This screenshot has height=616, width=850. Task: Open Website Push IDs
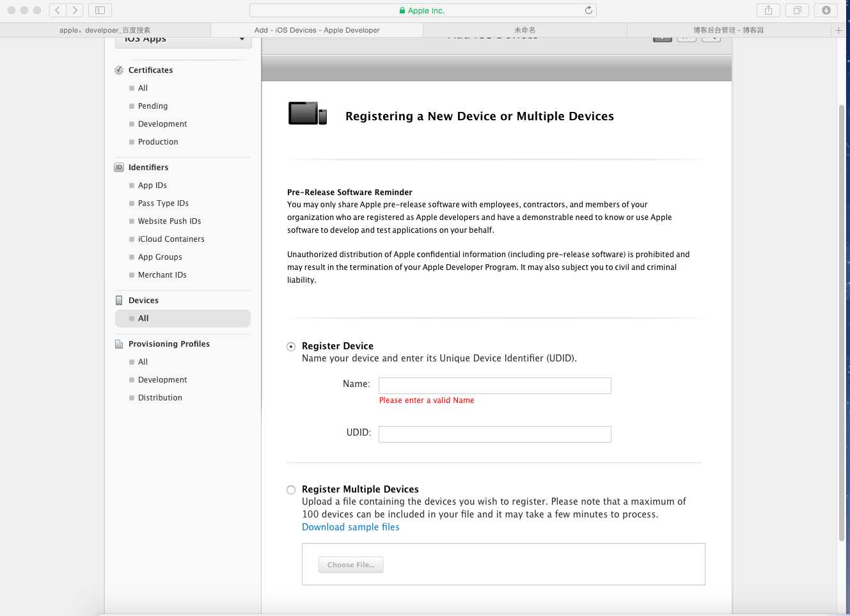pos(169,221)
